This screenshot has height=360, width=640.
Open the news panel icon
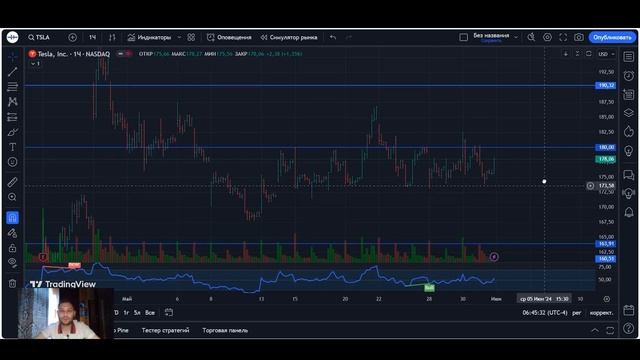(629, 95)
